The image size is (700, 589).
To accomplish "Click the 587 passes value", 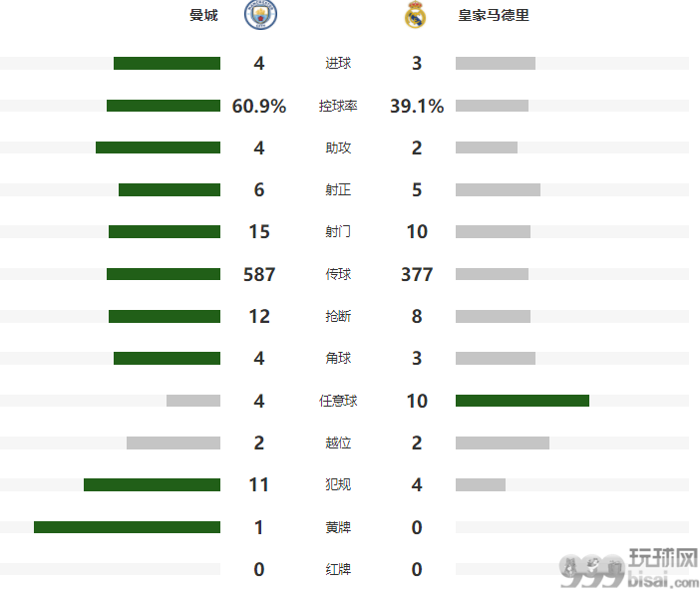I will pyautogui.click(x=259, y=274).
